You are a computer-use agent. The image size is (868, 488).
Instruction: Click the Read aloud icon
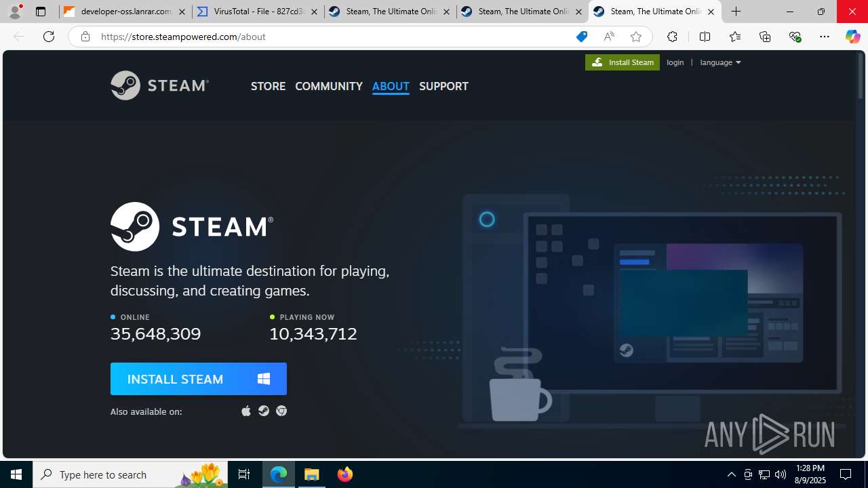[609, 37]
